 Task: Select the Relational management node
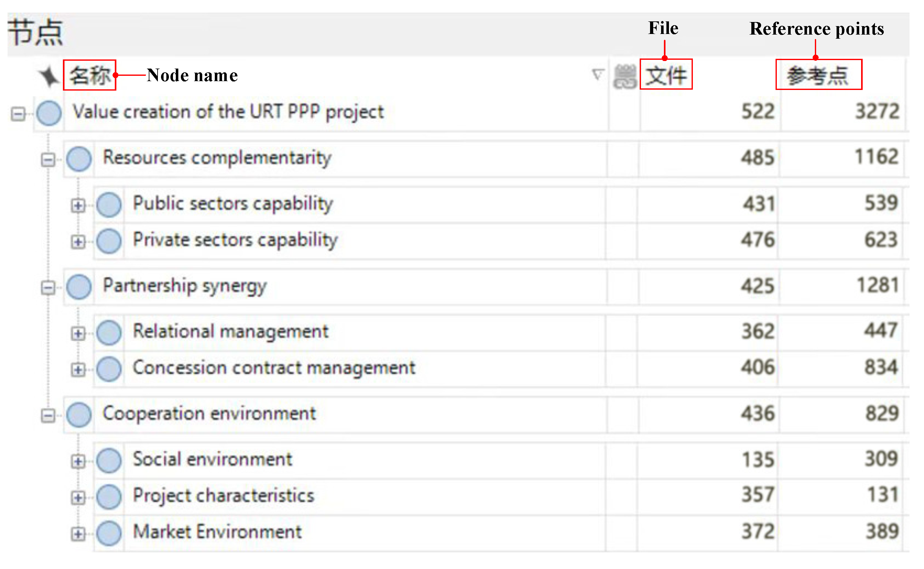[x=231, y=331]
